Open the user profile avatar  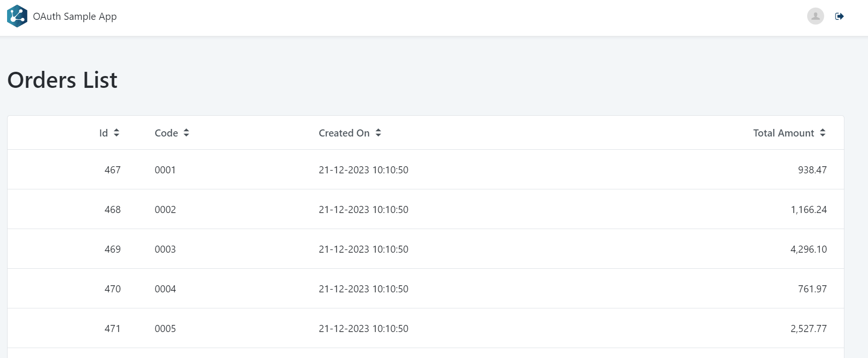click(815, 16)
